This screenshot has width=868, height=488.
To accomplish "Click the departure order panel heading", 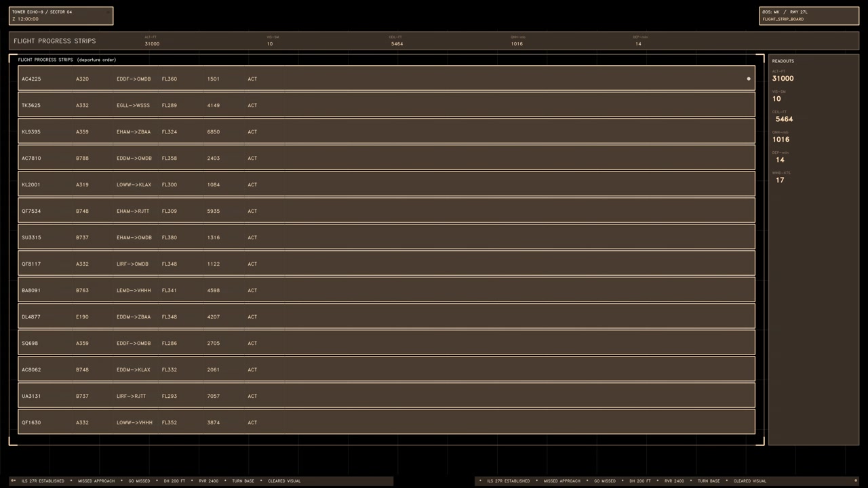I will 67,60.
